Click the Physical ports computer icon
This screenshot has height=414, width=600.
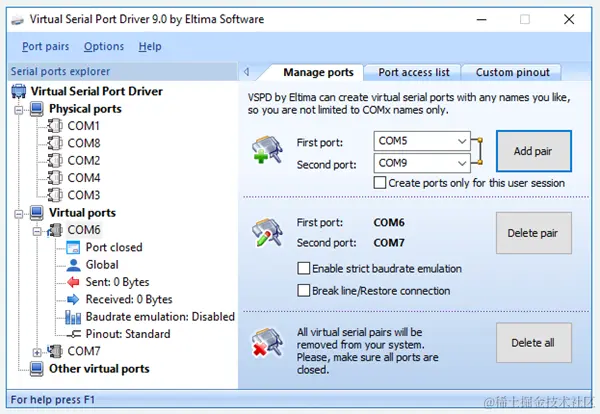37,109
